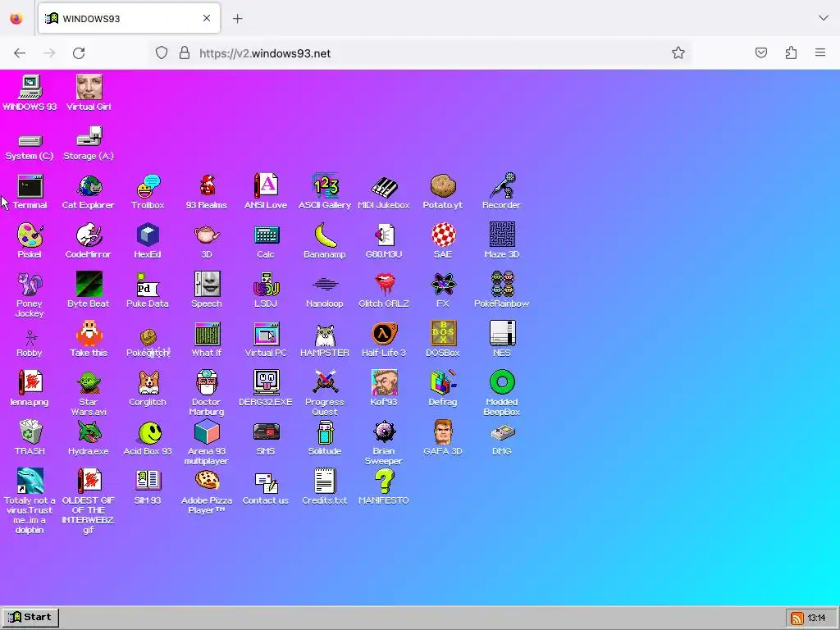Screen dimensions: 840x630
Task: Open the Potato.yt icon
Action: pos(443,187)
